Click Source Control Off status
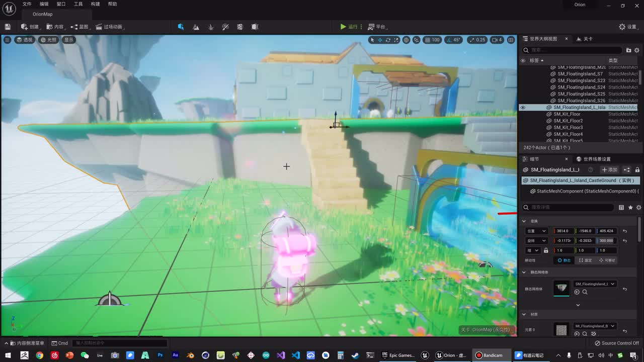This screenshot has height=362, width=644. tap(617, 343)
